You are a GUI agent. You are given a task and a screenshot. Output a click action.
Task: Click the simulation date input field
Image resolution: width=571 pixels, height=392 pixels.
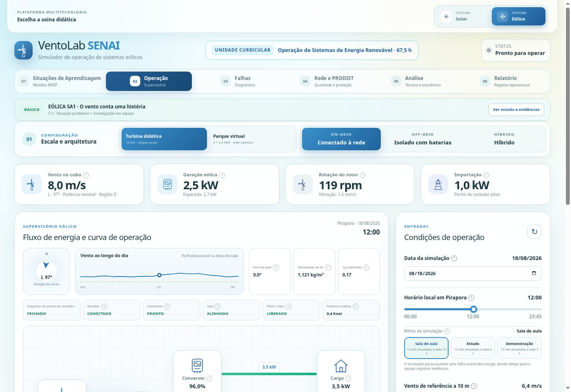(x=473, y=273)
